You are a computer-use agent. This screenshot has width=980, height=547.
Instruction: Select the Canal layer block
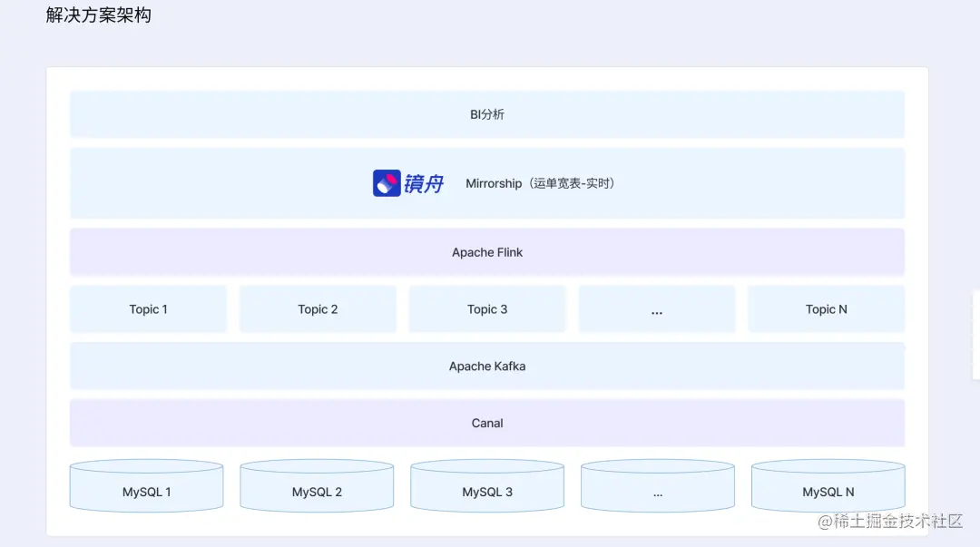click(x=487, y=424)
